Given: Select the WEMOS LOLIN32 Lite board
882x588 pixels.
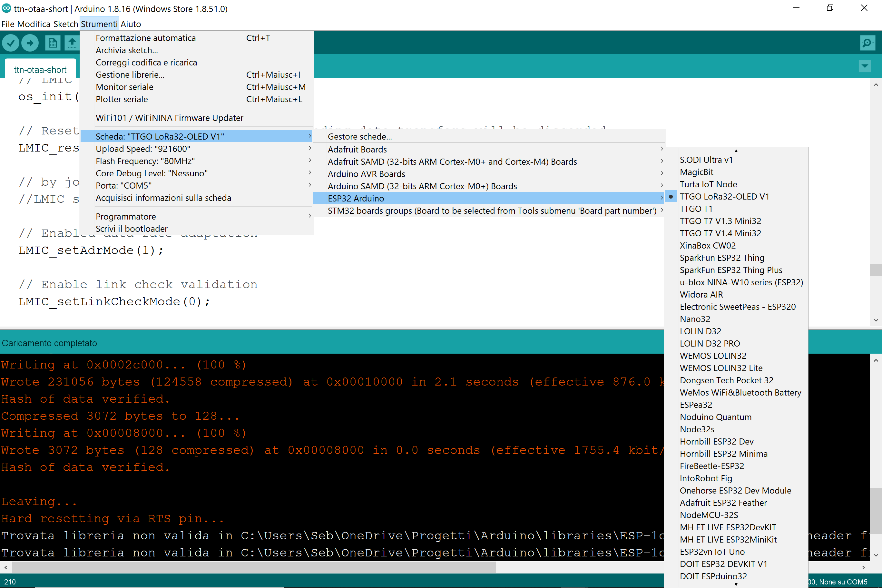Looking at the screenshot, I should [x=736, y=368].
